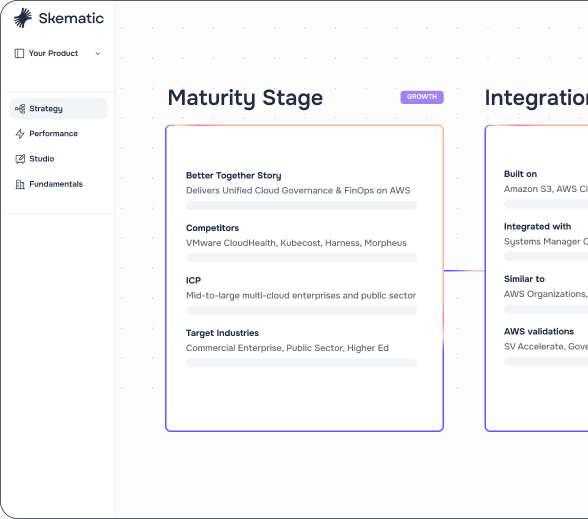Viewport: 588px width, 519px height.
Task: Click the Fundamentals building icon
Action: [20, 184]
